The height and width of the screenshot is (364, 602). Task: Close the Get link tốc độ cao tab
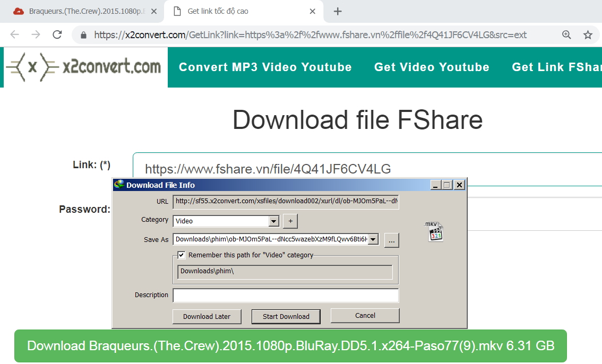[313, 12]
